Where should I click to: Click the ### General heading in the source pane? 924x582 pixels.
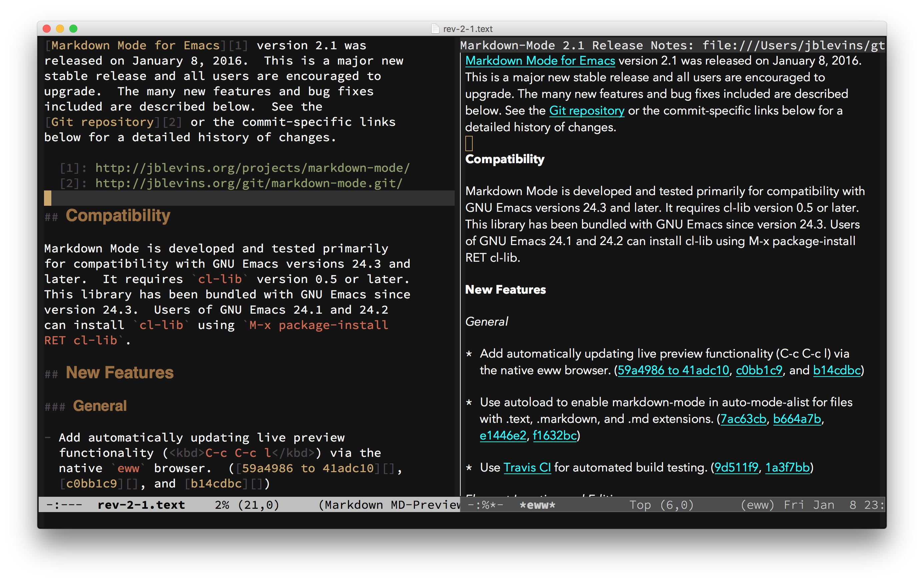[x=86, y=406]
